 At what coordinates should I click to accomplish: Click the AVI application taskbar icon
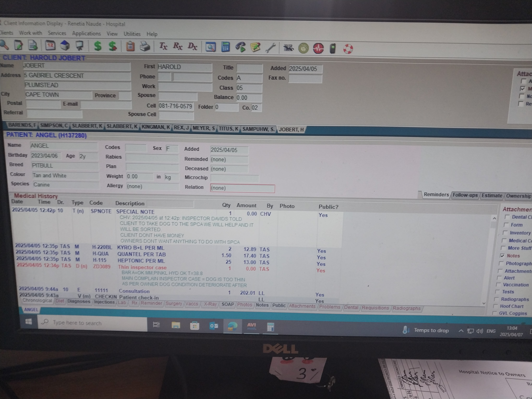251,326
